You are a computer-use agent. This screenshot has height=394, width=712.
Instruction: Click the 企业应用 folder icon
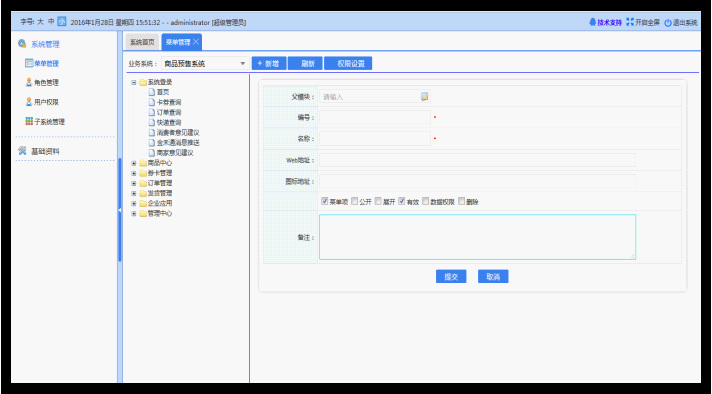(143, 203)
